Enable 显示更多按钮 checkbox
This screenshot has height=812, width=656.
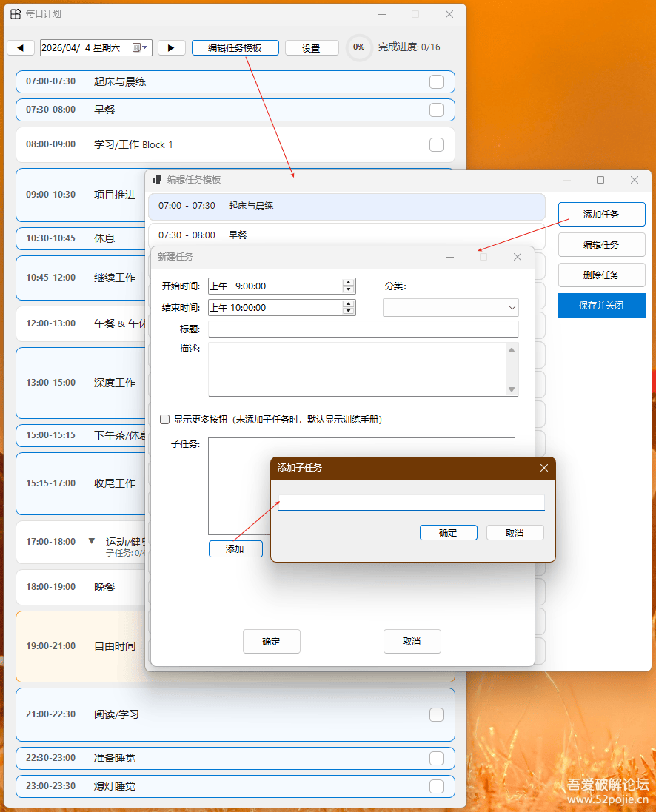pos(165,420)
